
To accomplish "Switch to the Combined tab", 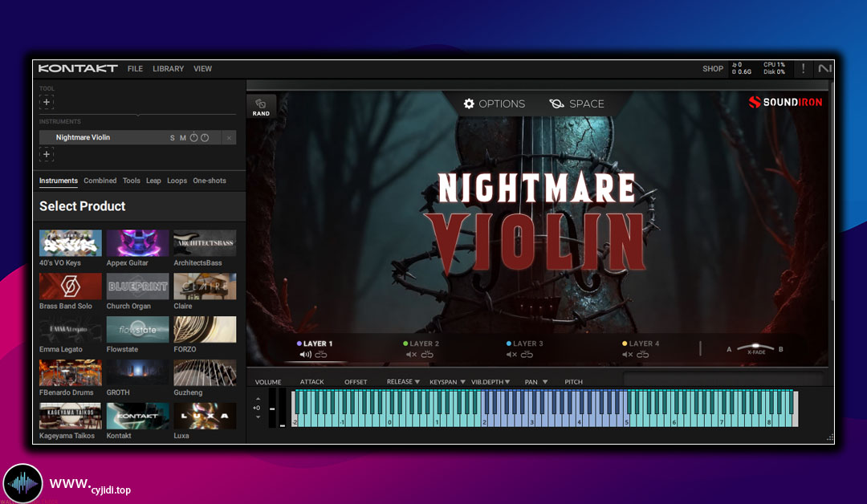I will coord(100,181).
